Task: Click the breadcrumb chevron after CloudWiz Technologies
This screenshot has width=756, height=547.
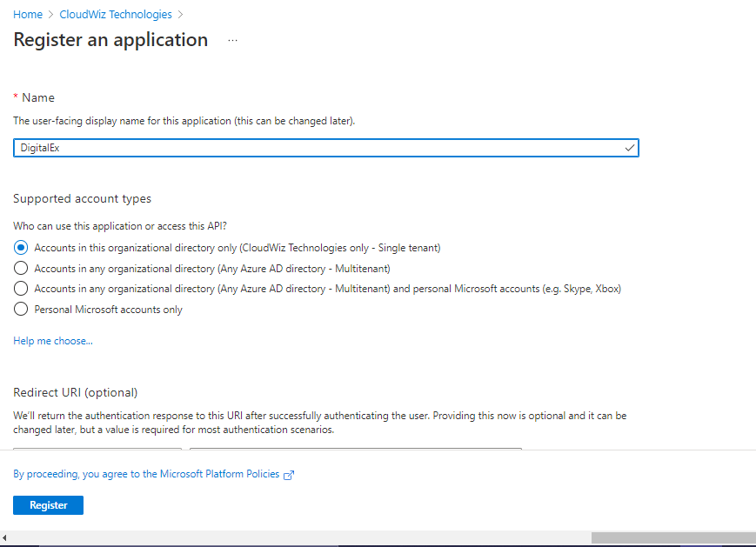Action: point(180,15)
